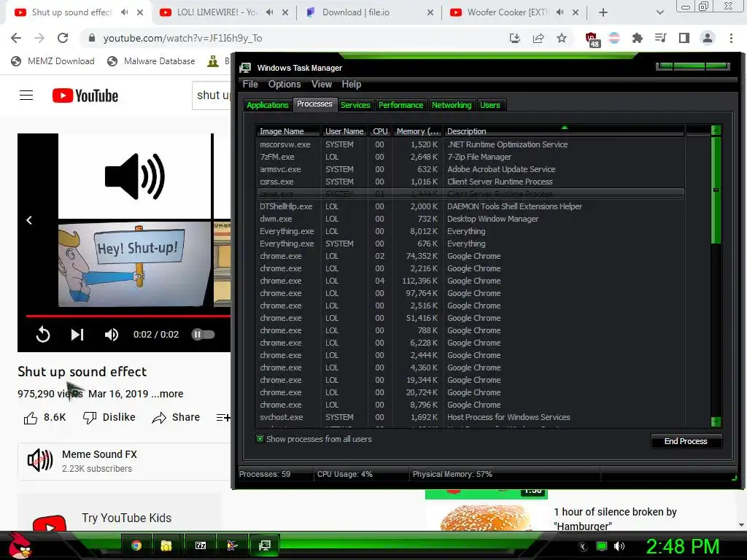This screenshot has height=560, width=747.
Task: Switch to the Performance tab
Action: click(x=400, y=105)
